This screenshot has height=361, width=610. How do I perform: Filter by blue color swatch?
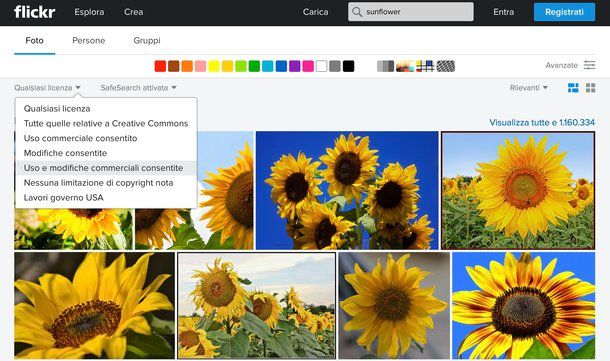point(281,66)
